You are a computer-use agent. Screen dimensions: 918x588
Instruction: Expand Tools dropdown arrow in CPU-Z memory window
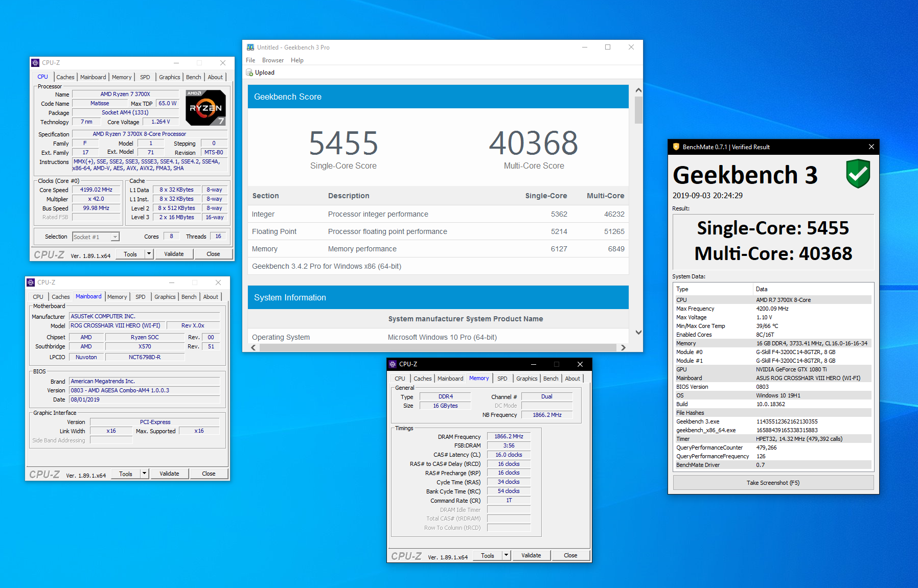[506, 555]
